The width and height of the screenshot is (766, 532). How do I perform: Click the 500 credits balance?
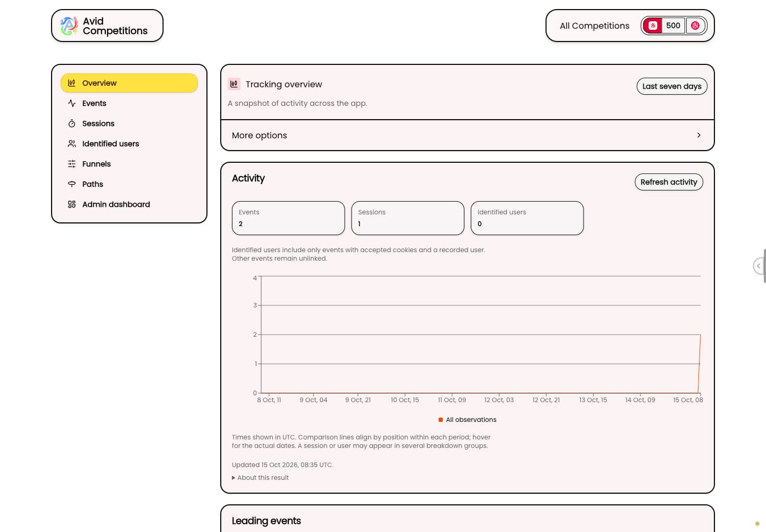(x=673, y=26)
